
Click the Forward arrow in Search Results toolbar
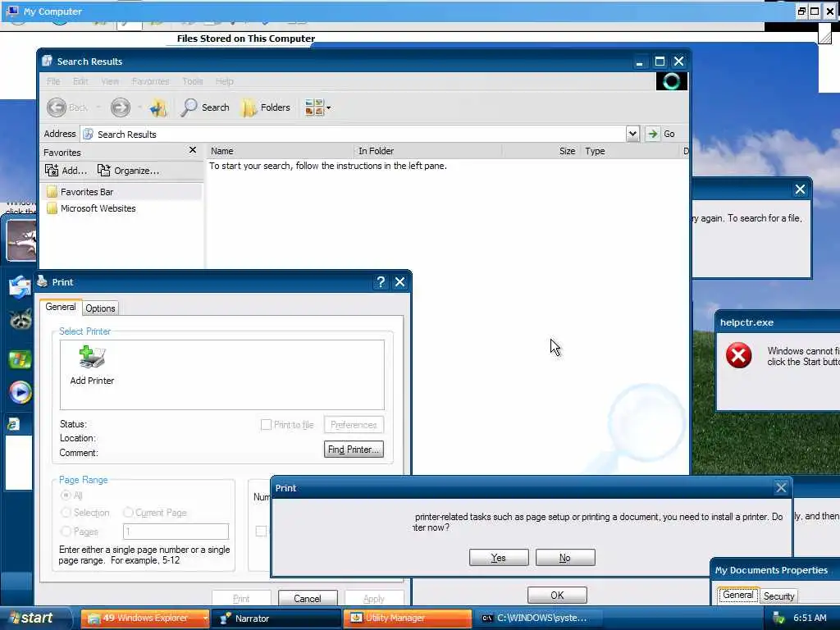click(120, 107)
